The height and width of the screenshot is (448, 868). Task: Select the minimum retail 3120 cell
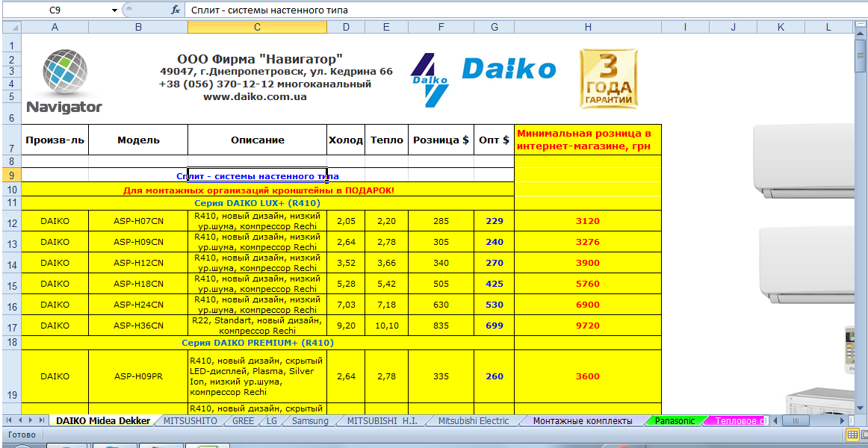click(588, 221)
